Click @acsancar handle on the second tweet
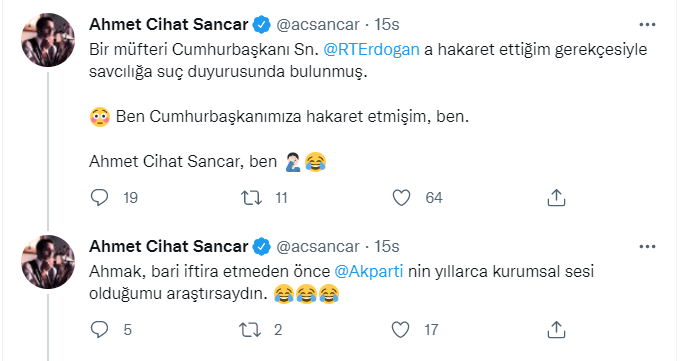 pyautogui.click(x=318, y=247)
